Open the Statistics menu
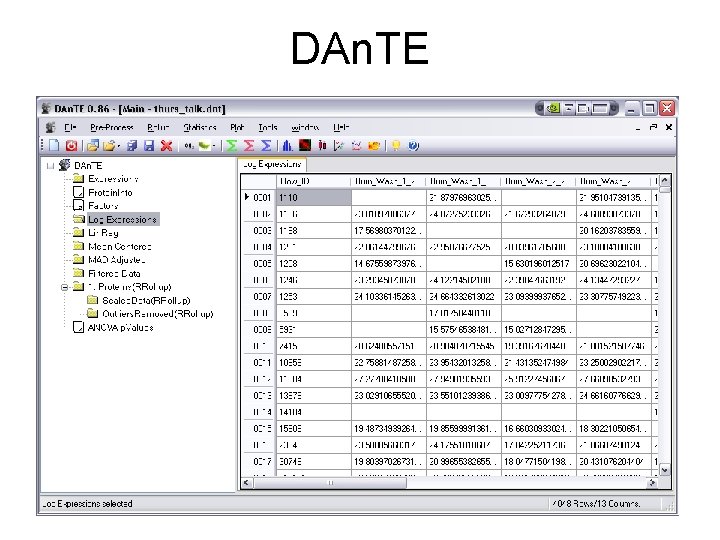 coord(200,127)
